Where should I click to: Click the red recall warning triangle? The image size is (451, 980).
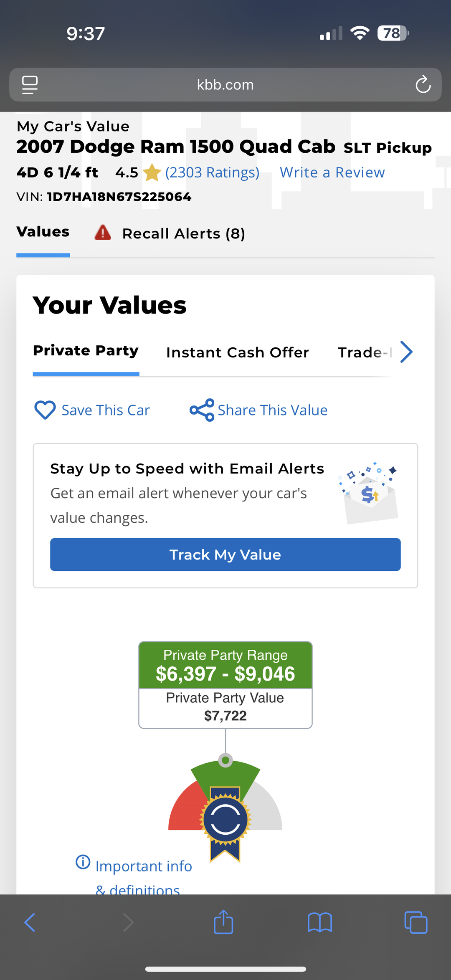coord(103,233)
